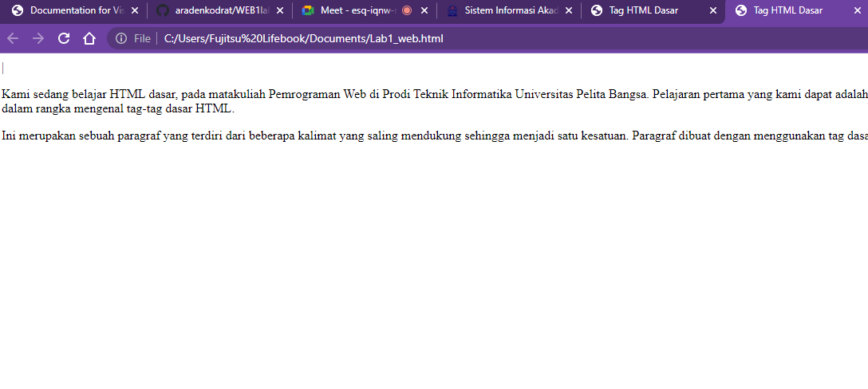Image resolution: width=868 pixels, height=389 pixels.
Task: Reload the current page
Action: (x=64, y=38)
